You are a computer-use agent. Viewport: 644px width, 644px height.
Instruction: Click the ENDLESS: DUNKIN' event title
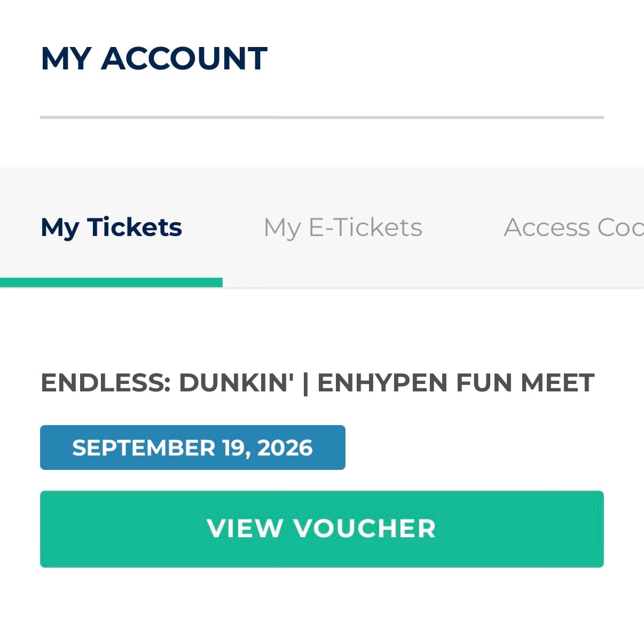[x=317, y=382]
